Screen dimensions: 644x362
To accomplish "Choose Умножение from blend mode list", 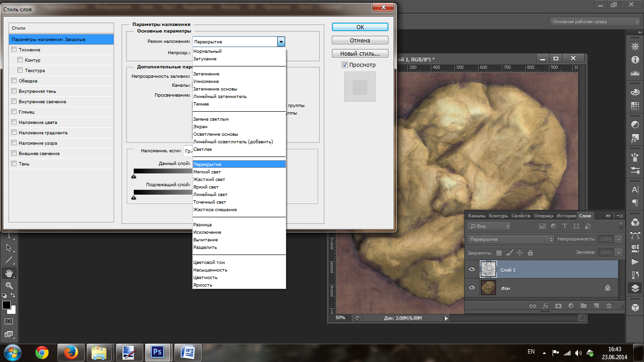I will click(x=206, y=82).
